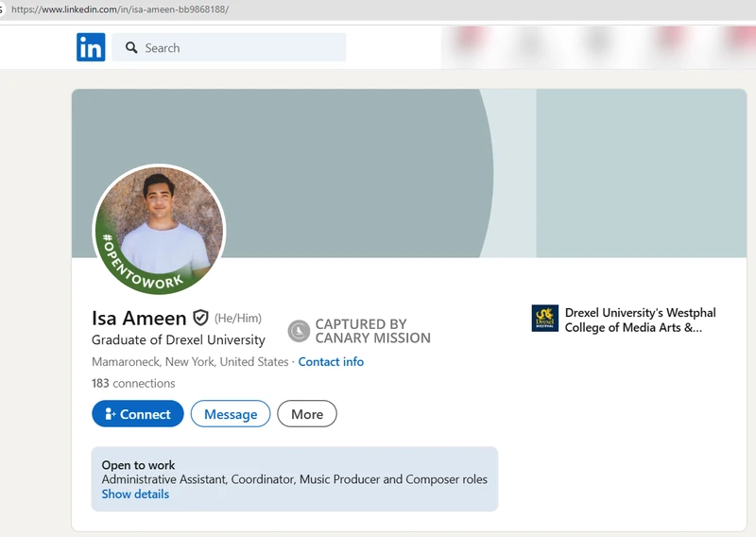Click the Isa Ameen name heading
Viewport: 756px width, 537px height.
pyautogui.click(x=139, y=319)
